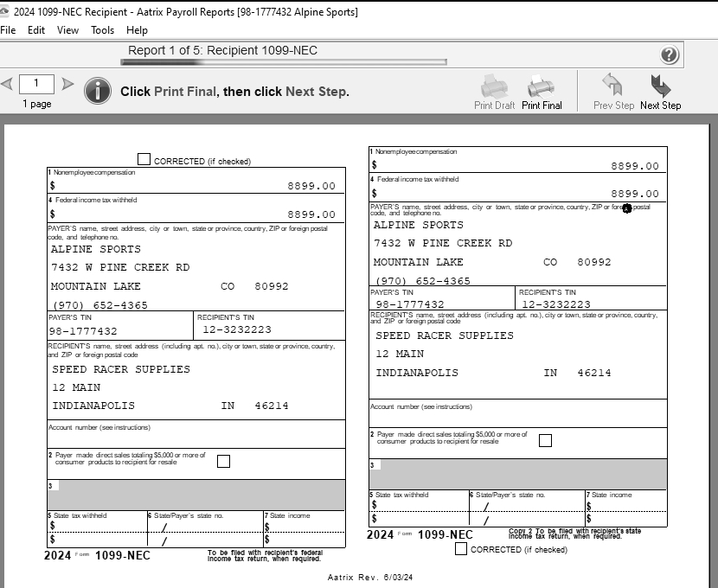Click the report progress bar
718x588 pixels.
click(x=284, y=61)
